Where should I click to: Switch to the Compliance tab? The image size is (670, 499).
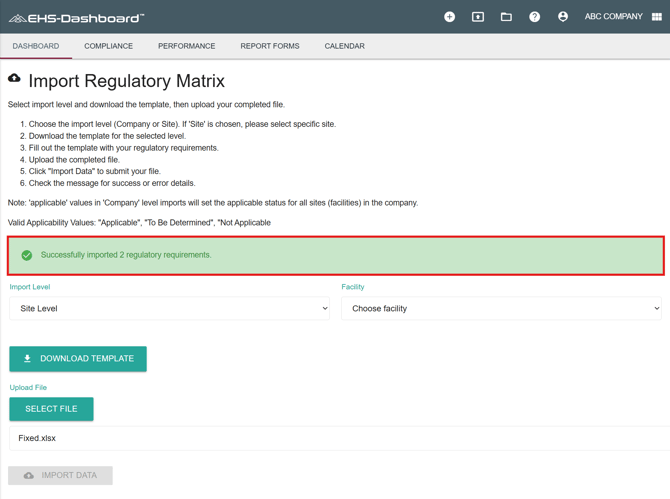click(108, 46)
